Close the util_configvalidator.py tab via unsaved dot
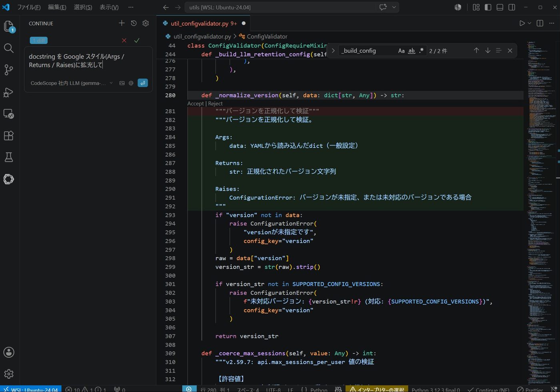Viewport: 560px width, 392px height. (244, 23)
